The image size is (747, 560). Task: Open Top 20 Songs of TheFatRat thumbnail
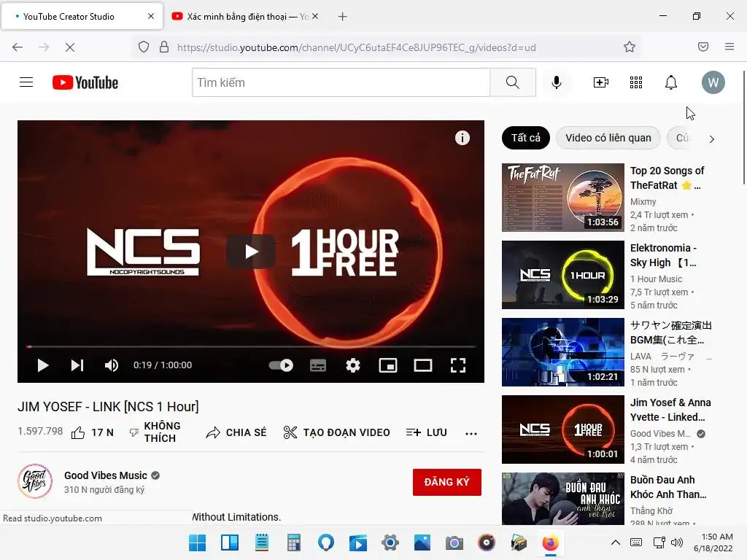tap(562, 197)
